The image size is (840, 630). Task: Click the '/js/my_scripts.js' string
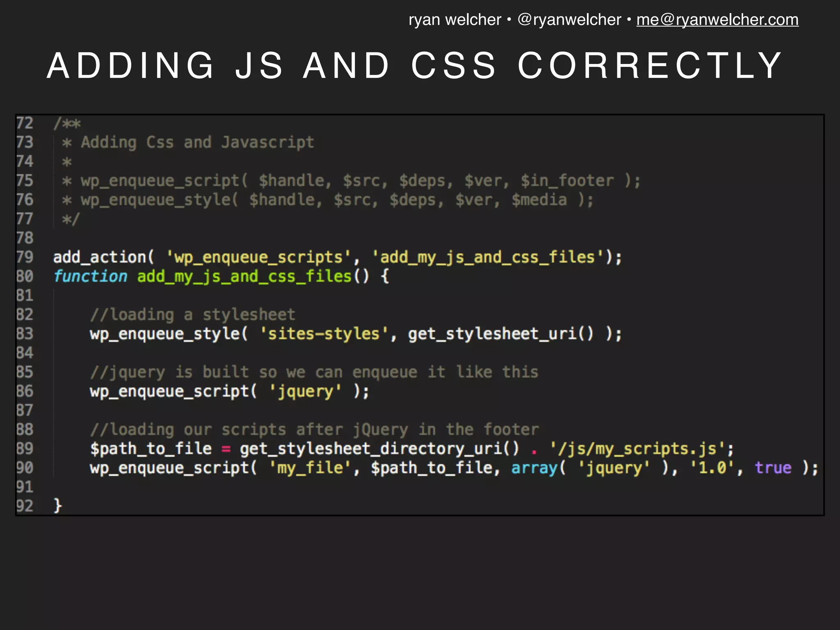pyautogui.click(x=638, y=449)
